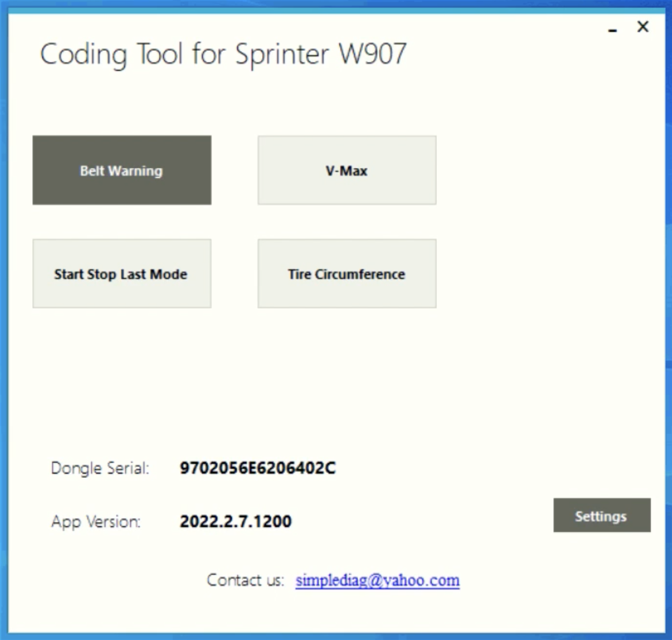The width and height of the screenshot is (672, 640).
Task: Choose Tire Circumference coding
Action: [x=347, y=274]
